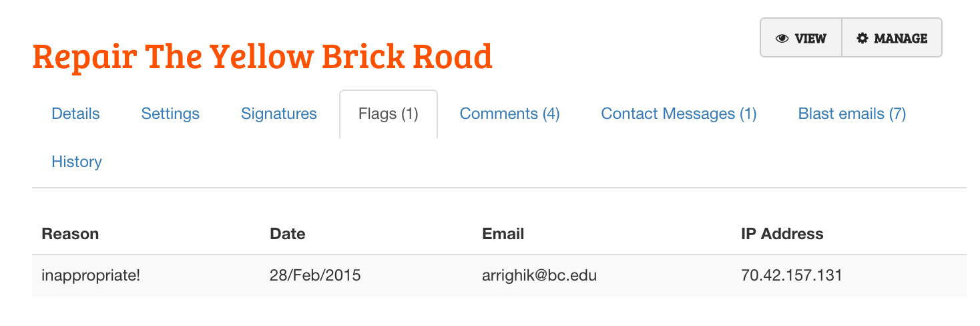Viewport: 980px width, 326px height.
Task: Click the Date column header
Action: tap(288, 234)
